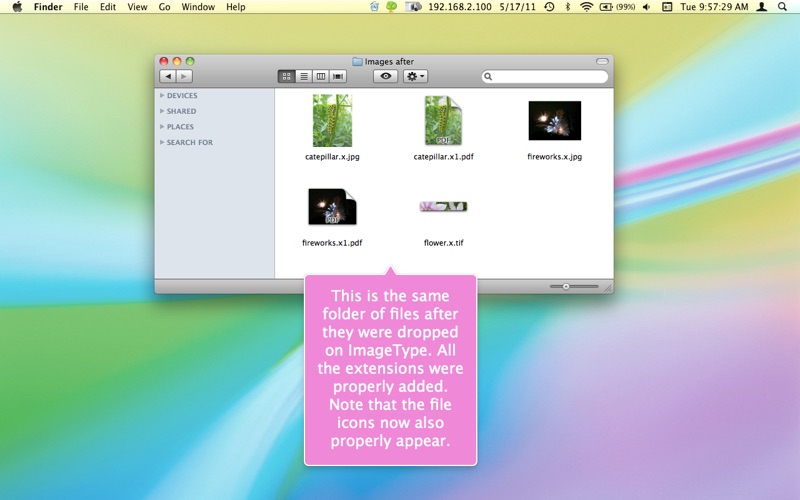The height and width of the screenshot is (500, 800).
Task: Toggle the toolbar with the pill button
Action: 602,61
